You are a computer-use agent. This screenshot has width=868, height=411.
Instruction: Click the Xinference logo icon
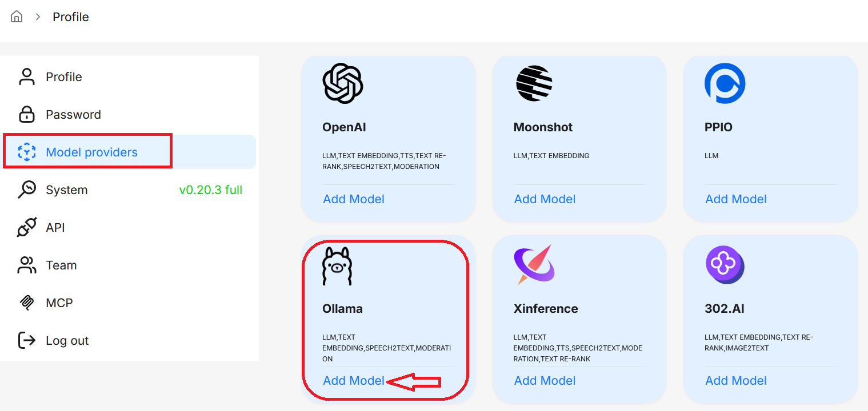pyautogui.click(x=534, y=265)
